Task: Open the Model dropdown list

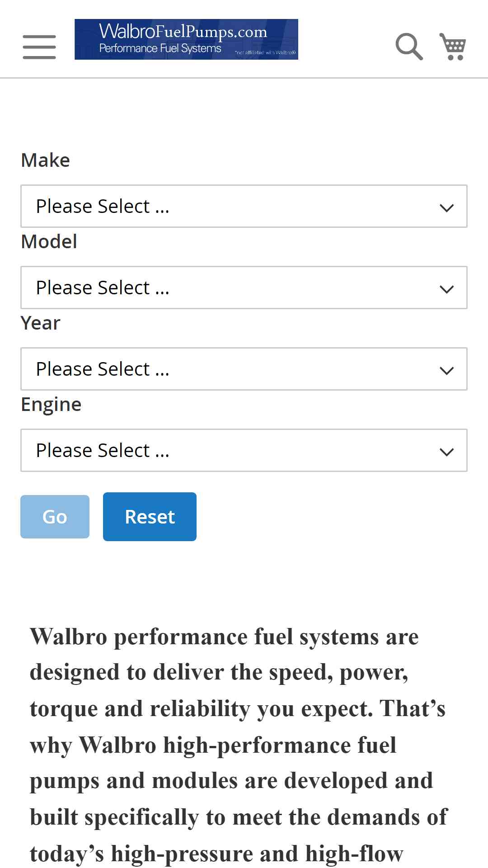Action: 244,288
